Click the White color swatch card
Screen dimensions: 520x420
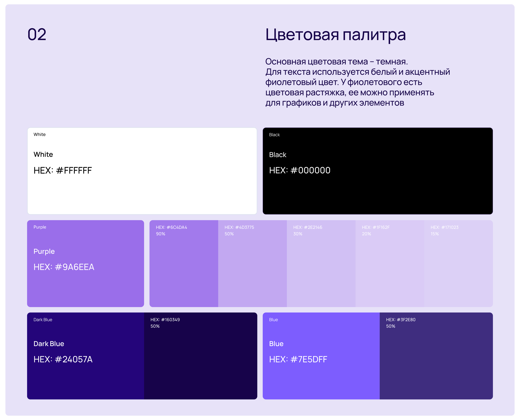tap(142, 191)
